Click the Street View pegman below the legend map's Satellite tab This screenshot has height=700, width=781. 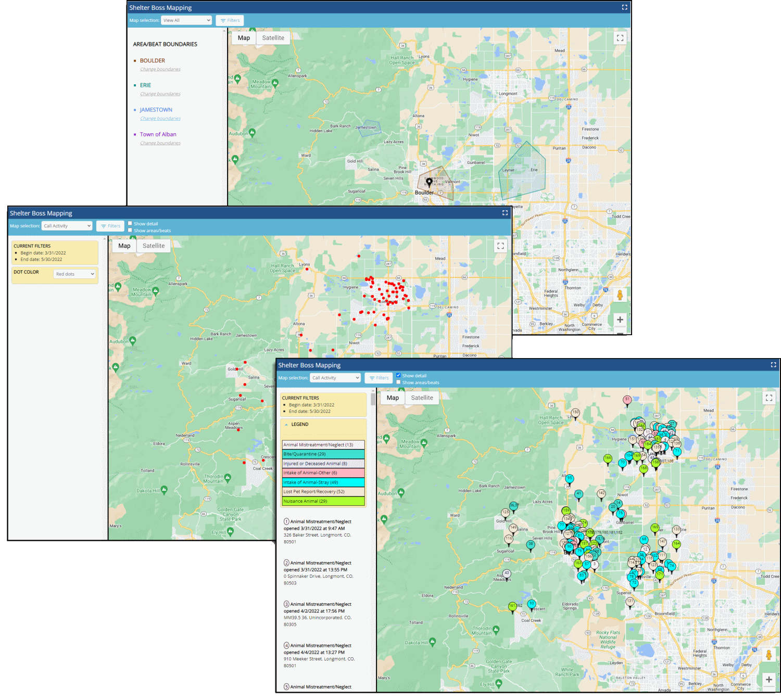[x=769, y=655]
